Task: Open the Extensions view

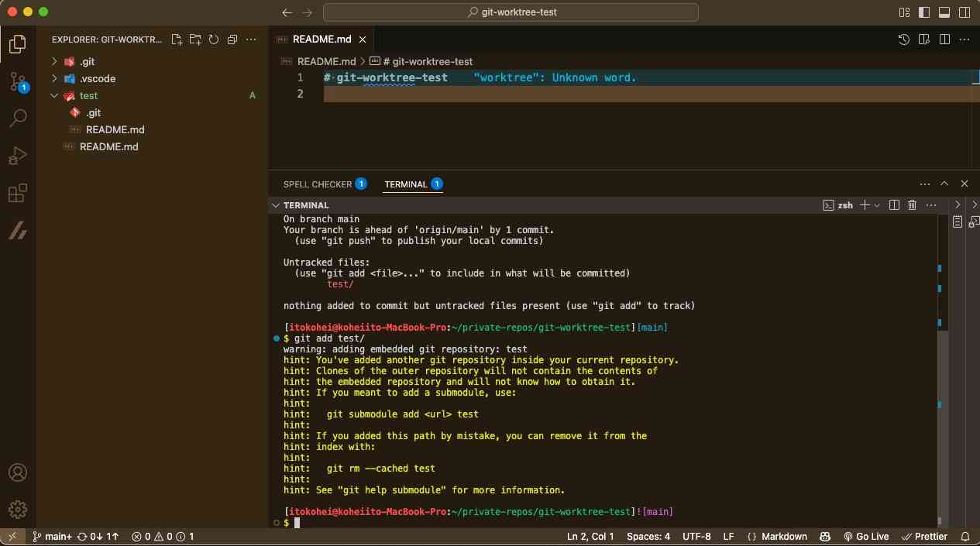Action: (17, 193)
